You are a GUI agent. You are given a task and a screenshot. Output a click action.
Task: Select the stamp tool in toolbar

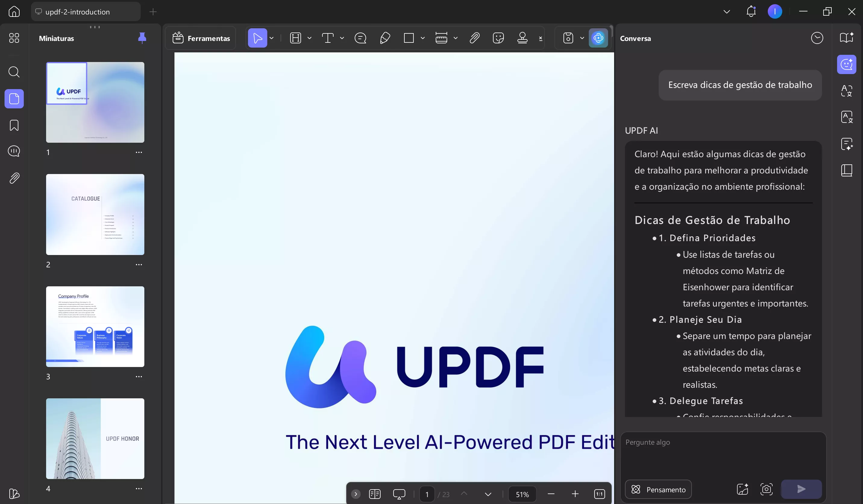522,38
